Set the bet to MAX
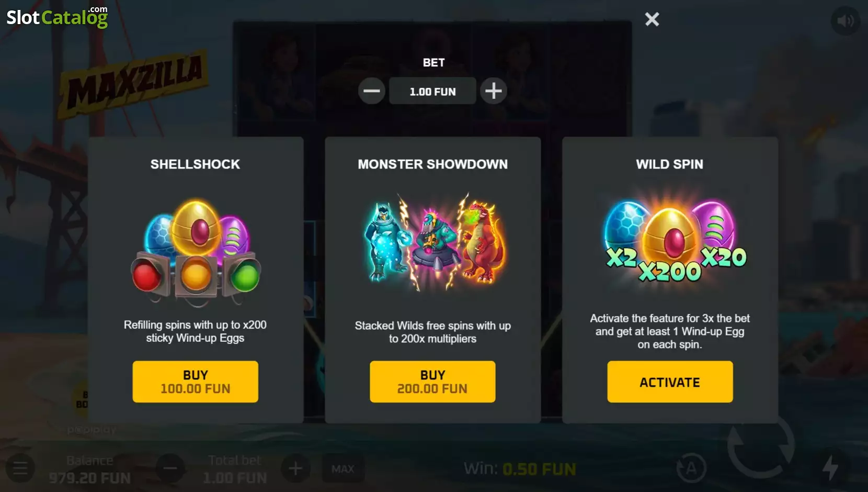The image size is (868, 492). [x=343, y=468]
